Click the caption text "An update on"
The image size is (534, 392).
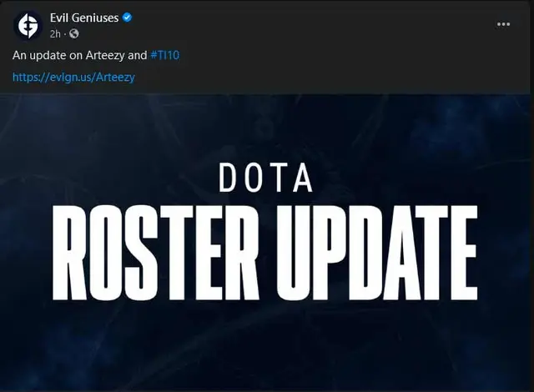point(48,55)
